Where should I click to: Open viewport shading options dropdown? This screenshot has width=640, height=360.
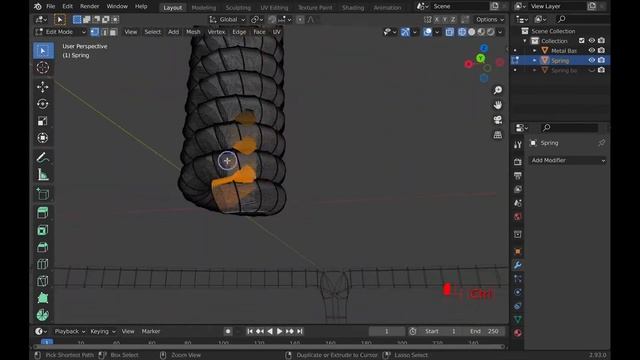coord(500,32)
